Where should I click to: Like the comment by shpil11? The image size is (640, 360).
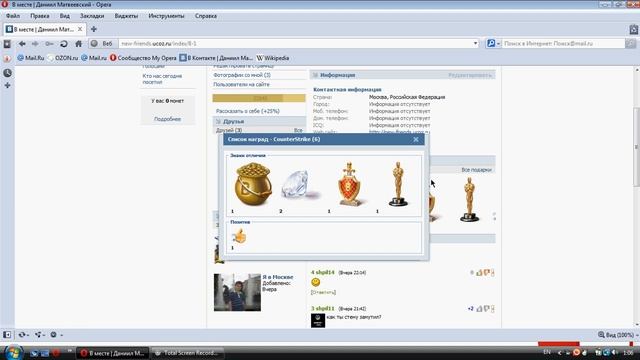coord(480,309)
